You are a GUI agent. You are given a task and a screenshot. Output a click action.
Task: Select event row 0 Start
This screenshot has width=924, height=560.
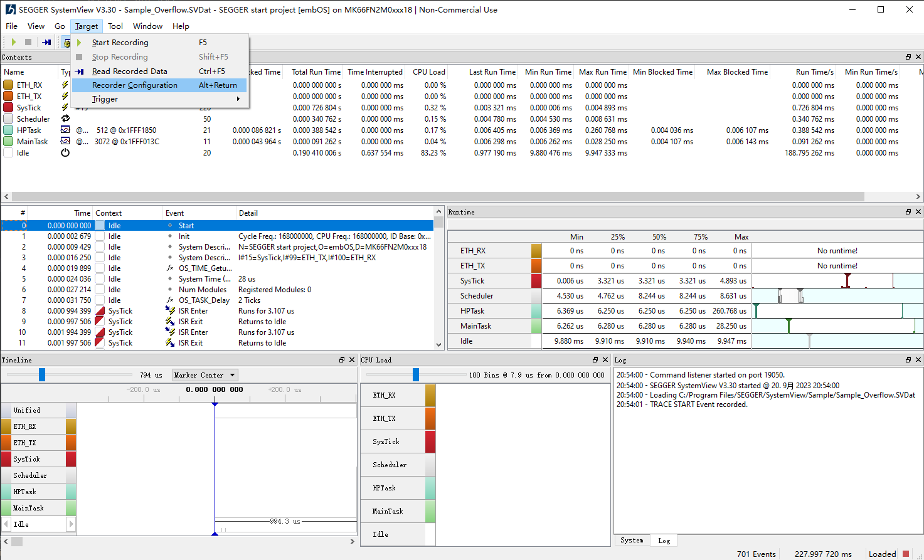pyautogui.click(x=217, y=225)
